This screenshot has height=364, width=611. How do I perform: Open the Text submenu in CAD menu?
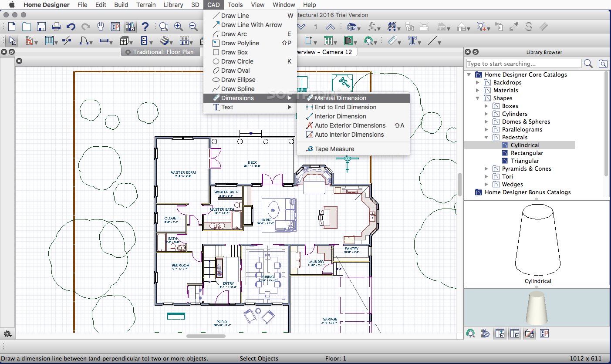(250, 107)
